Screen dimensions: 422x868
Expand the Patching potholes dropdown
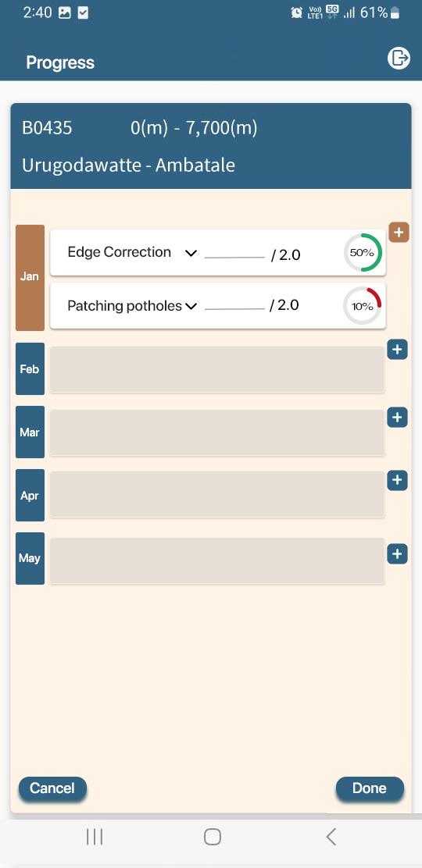(191, 306)
